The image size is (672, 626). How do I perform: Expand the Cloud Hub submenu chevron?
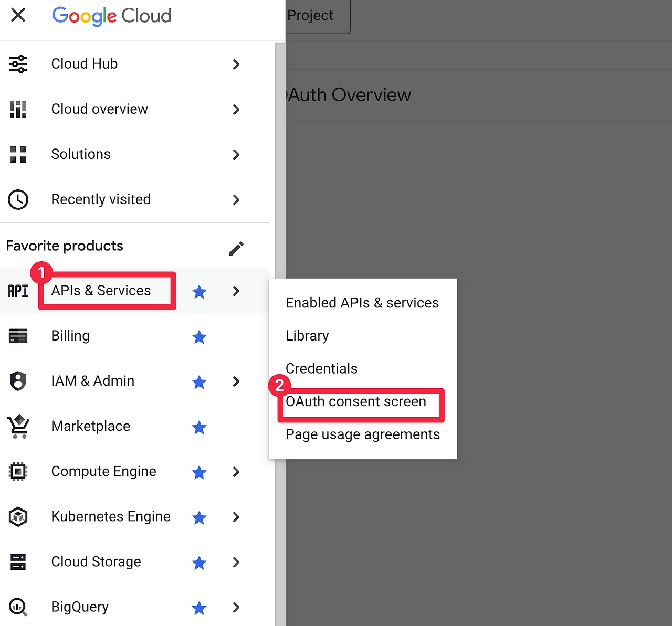[x=236, y=65]
